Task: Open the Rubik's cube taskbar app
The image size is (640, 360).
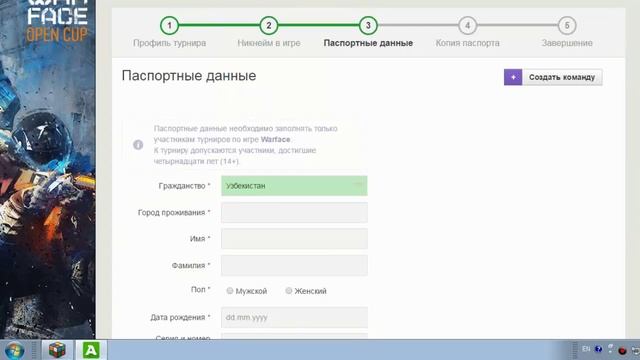Action: click(x=57, y=350)
